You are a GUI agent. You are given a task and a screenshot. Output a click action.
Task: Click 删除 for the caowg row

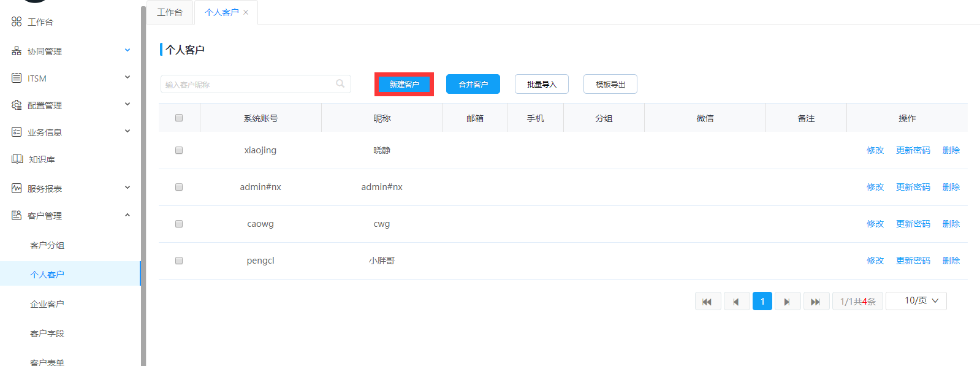point(951,224)
